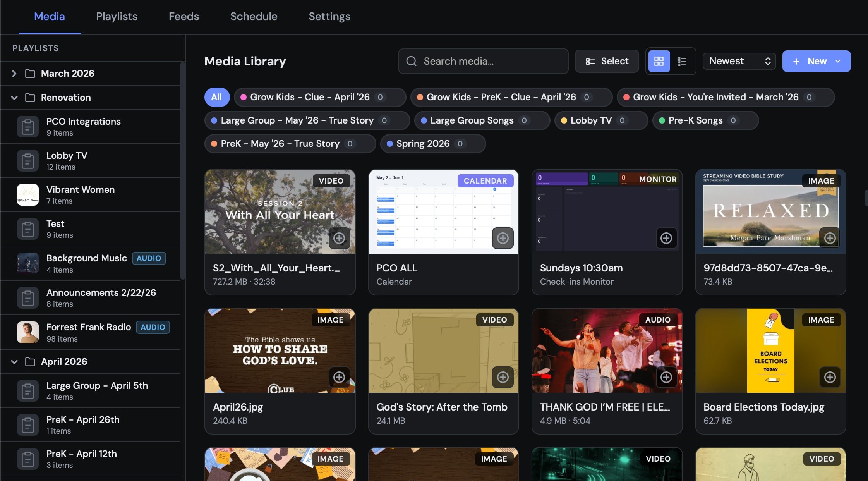Open the Vibrant Women playlist
Image resolution: width=868 pixels, height=481 pixels.
91,195
